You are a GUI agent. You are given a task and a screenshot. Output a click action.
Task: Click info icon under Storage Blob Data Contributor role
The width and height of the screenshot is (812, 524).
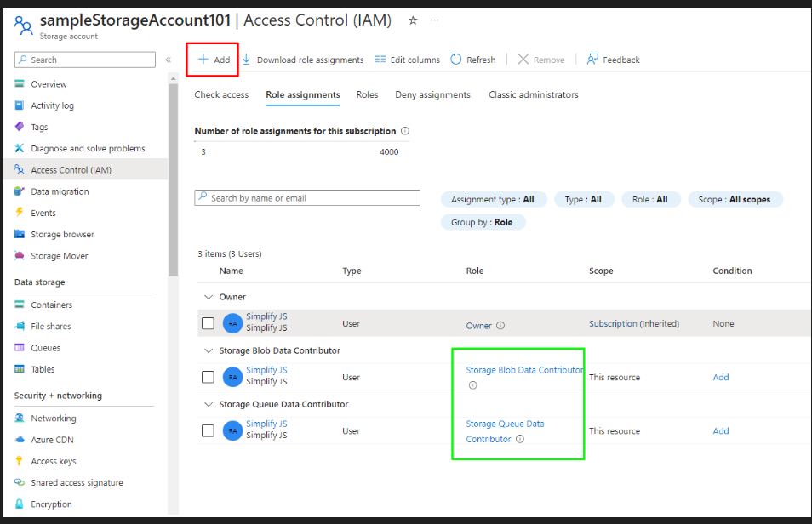point(472,385)
